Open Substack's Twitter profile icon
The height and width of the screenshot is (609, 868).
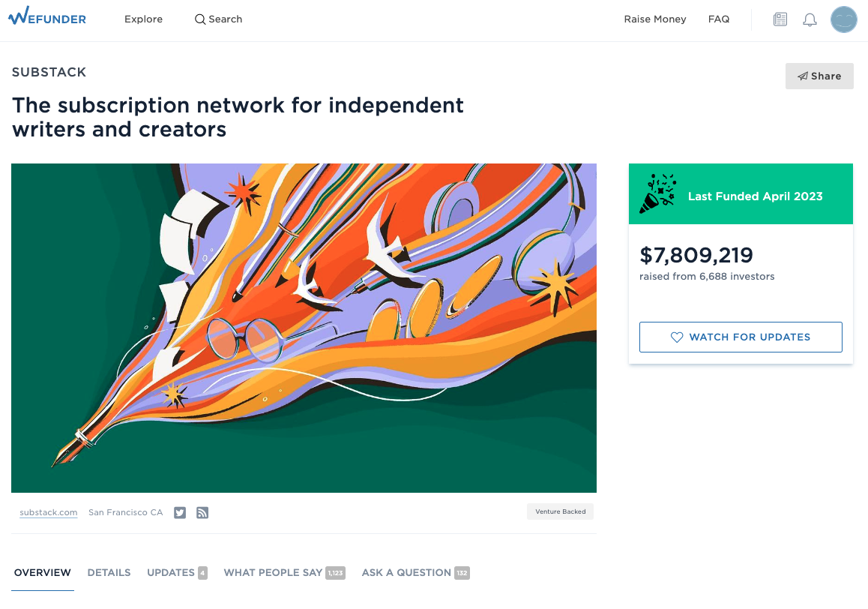pos(180,513)
